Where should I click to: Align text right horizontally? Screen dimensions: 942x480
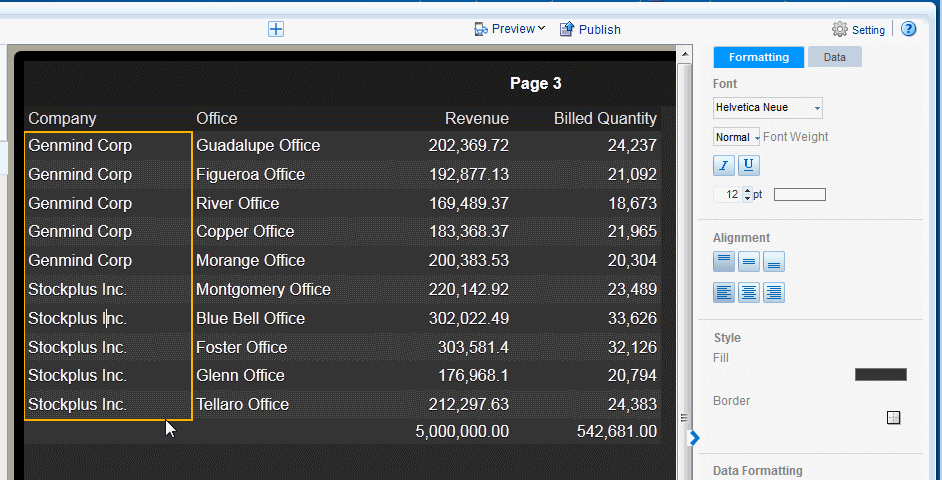[x=774, y=293]
